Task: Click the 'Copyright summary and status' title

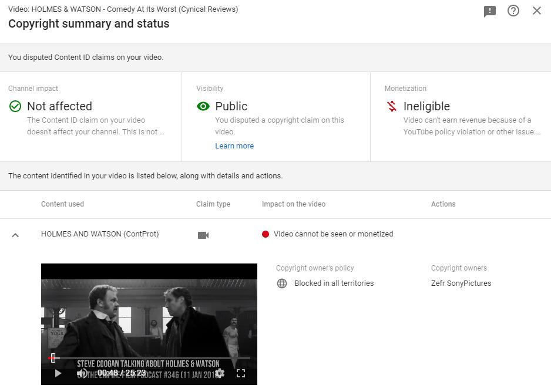Action: point(89,24)
